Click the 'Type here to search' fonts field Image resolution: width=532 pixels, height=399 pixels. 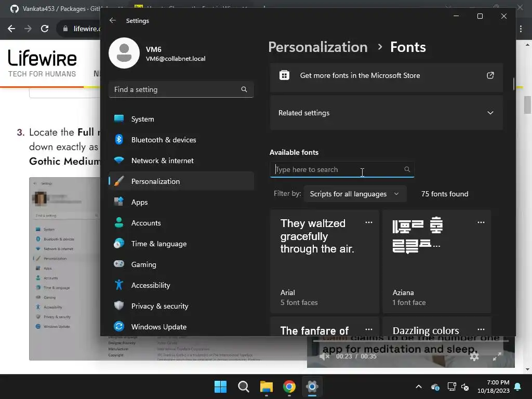pos(342,169)
